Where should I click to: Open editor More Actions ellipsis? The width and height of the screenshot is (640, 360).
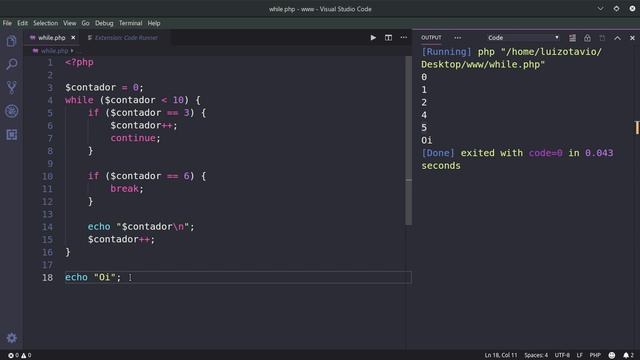tap(404, 38)
